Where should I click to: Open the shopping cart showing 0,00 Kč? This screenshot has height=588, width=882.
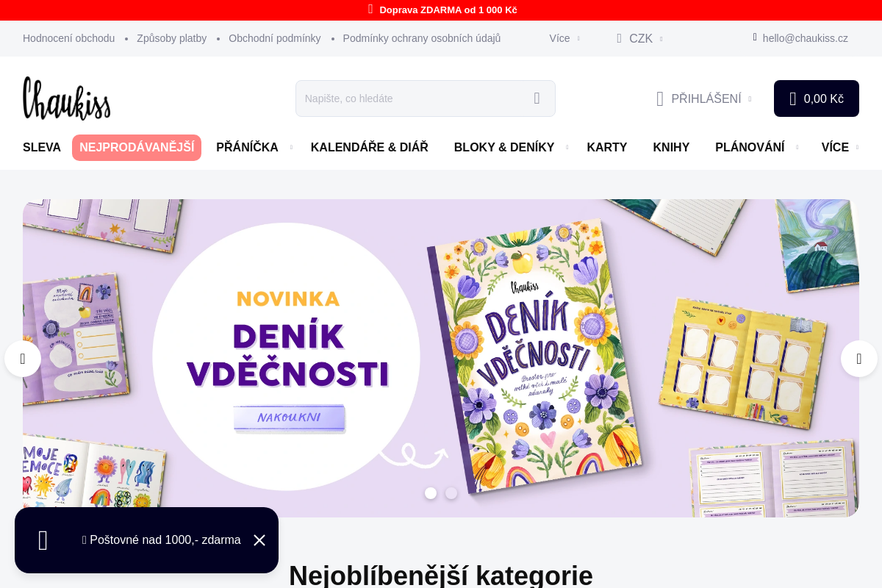tap(817, 98)
